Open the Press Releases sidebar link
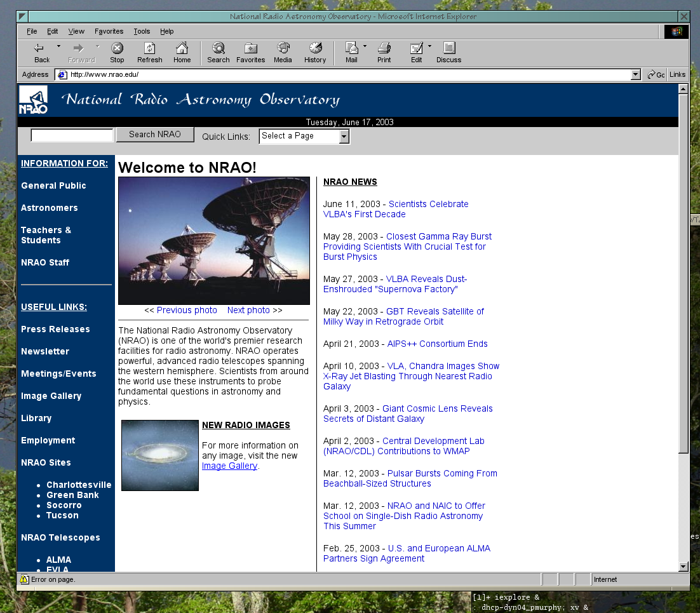 (x=55, y=329)
